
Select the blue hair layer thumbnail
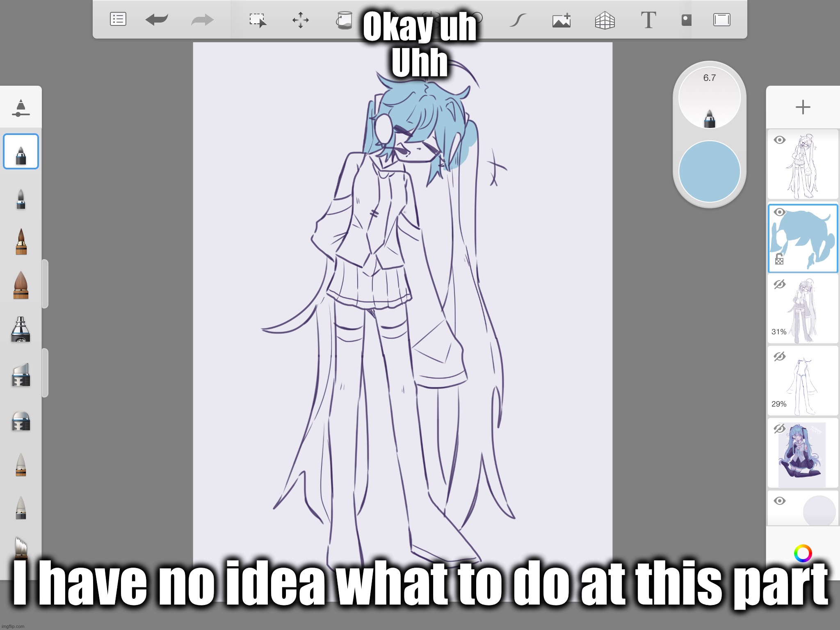[803, 238]
